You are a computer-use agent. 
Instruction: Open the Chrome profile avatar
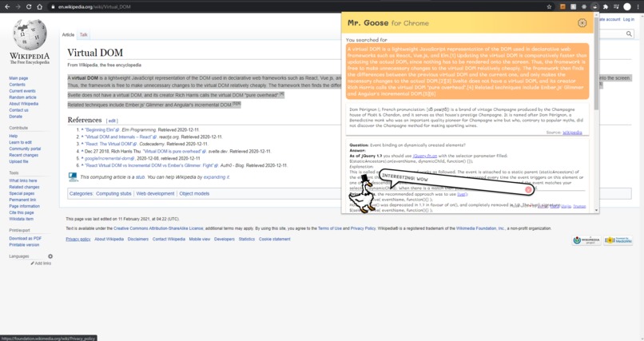[626, 6]
